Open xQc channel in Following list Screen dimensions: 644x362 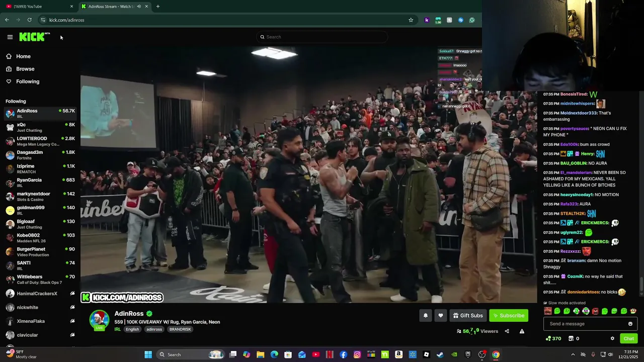[40, 127]
